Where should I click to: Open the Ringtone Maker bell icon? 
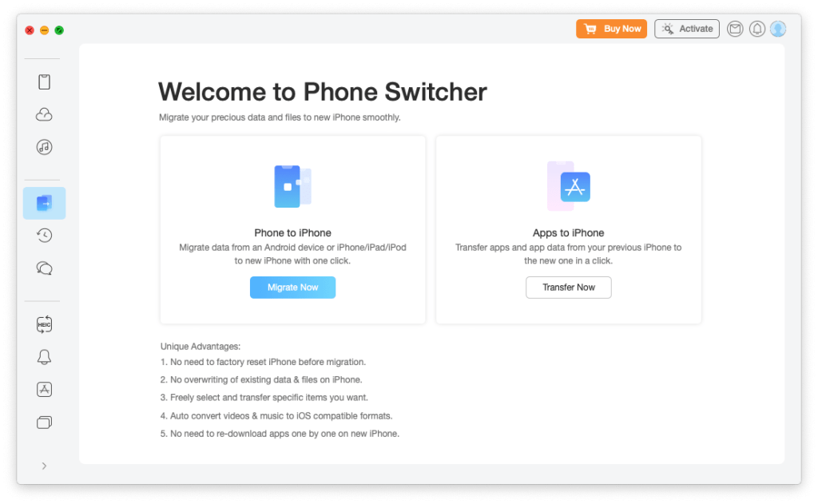(x=45, y=357)
